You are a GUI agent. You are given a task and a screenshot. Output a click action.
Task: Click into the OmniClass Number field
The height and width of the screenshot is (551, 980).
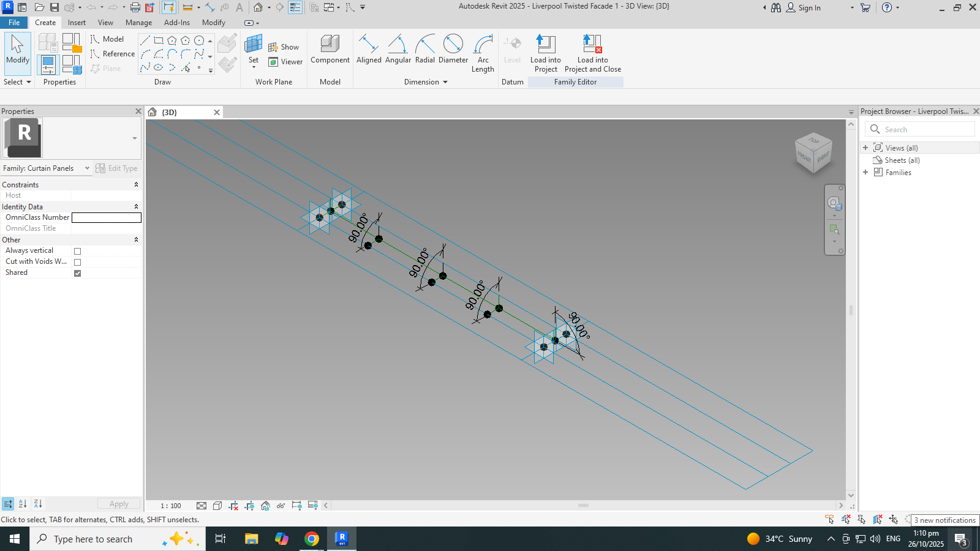click(x=106, y=217)
